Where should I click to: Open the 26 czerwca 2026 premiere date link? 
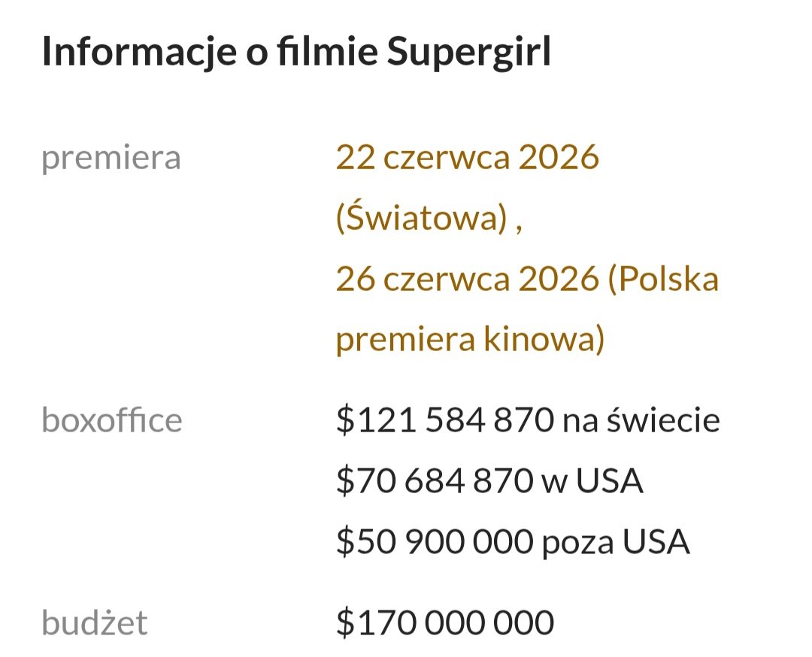[x=467, y=280]
